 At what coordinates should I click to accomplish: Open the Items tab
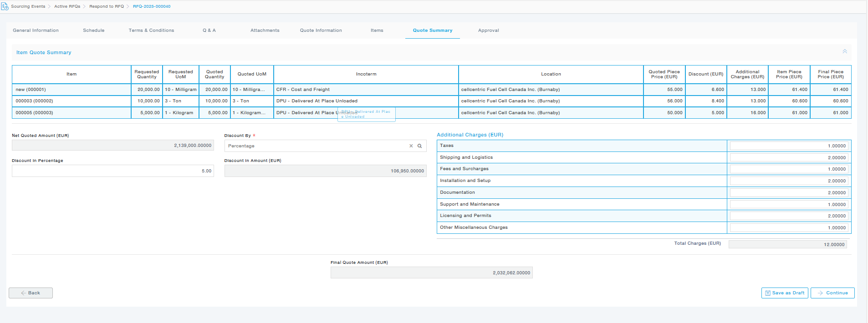pos(377,30)
